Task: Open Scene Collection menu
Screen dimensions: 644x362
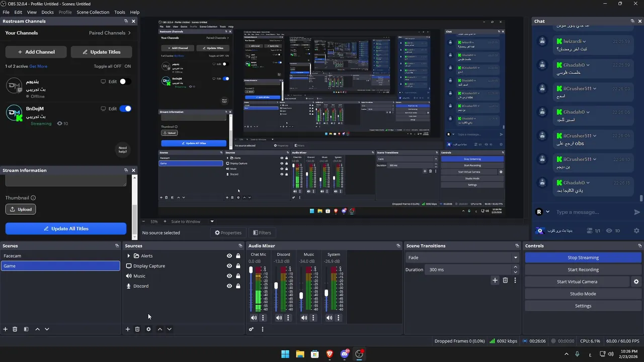Action: [x=93, y=12]
